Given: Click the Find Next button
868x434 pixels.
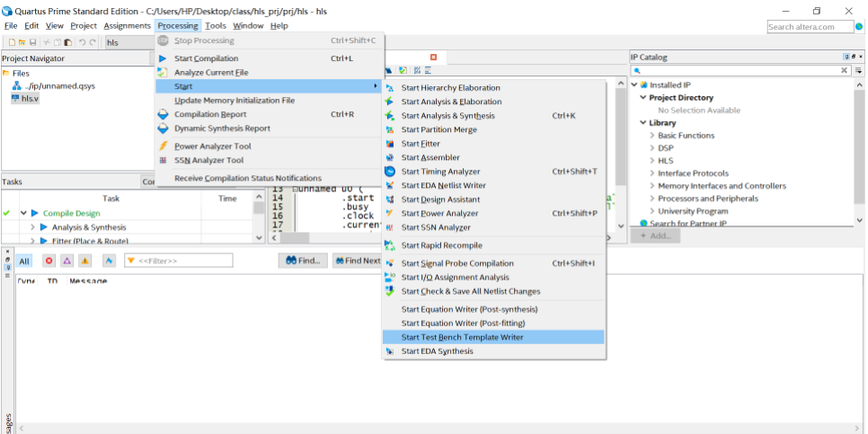Looking at the screenshot, I should pos(357,261).
